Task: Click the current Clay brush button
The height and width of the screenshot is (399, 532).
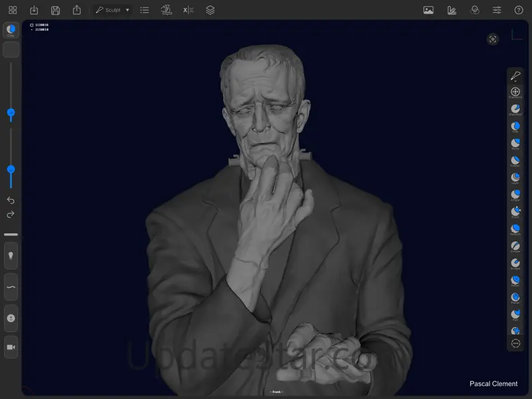Action: pos(11,30)
